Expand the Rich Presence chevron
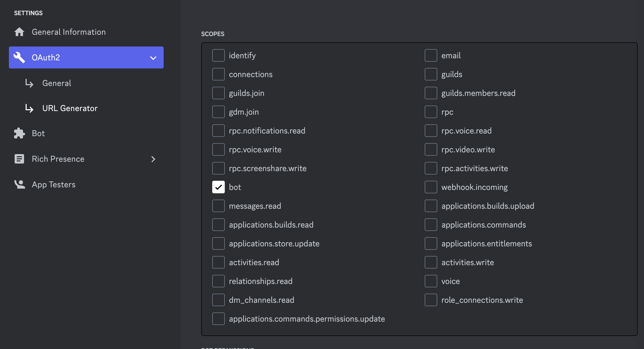Screen dimensions: 644x349 point(153,159)
